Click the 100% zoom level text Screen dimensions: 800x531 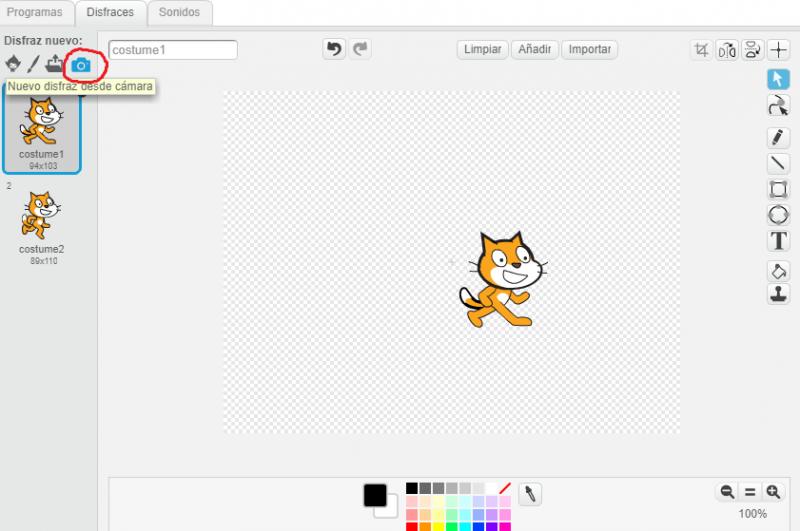[752, 514]
